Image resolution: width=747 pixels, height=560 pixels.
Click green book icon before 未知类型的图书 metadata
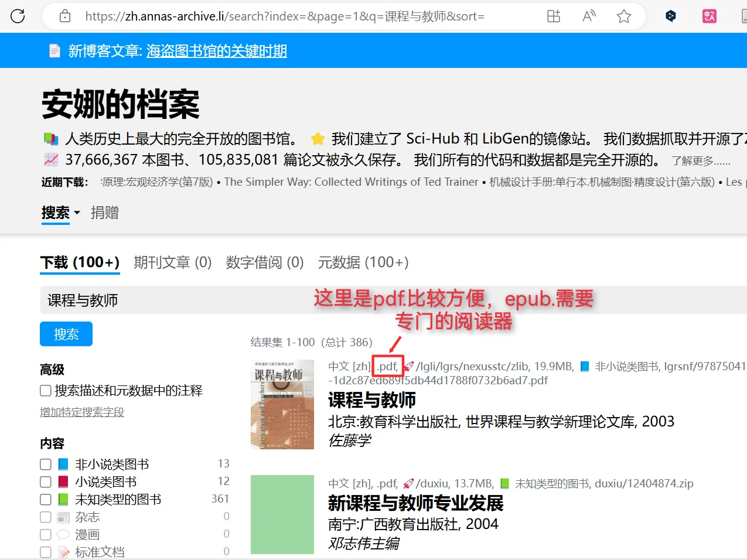[x=504, y=483]
